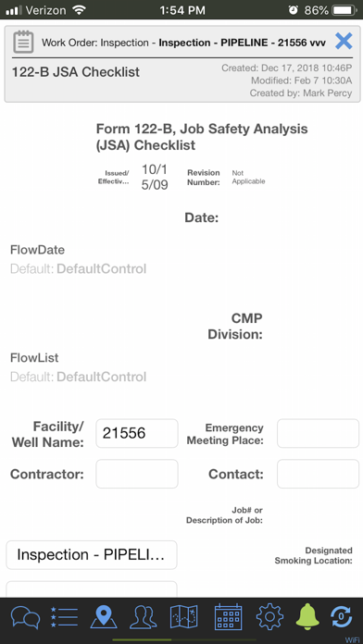Open the starred task list icon
Viewport: 363px width, 644px height.
coord(64,617)
